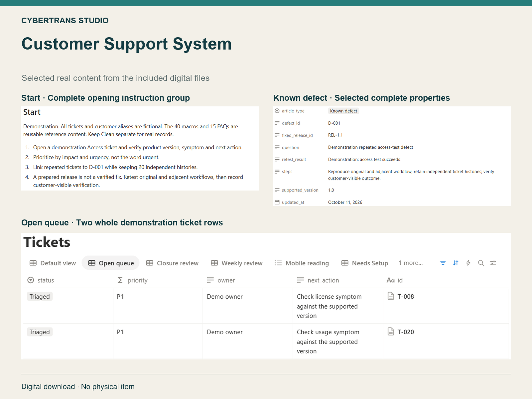Select the Open queue tab
Screen dimensions: 532x399
111,263
